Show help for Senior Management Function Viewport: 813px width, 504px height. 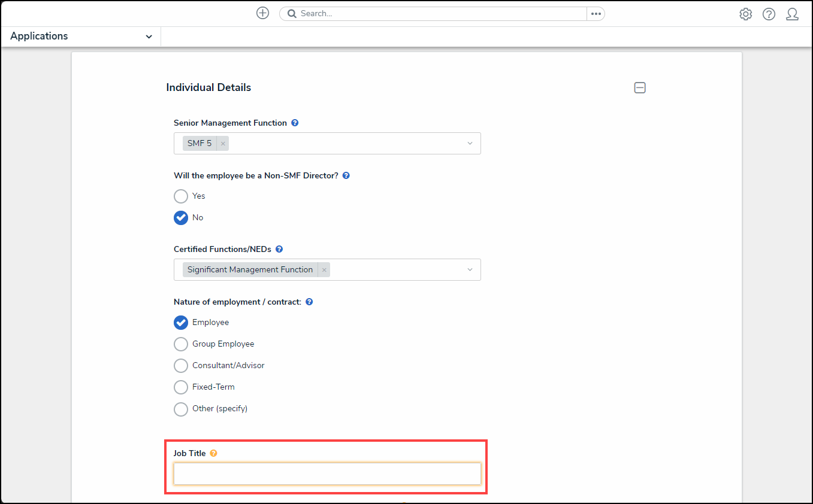295,123
